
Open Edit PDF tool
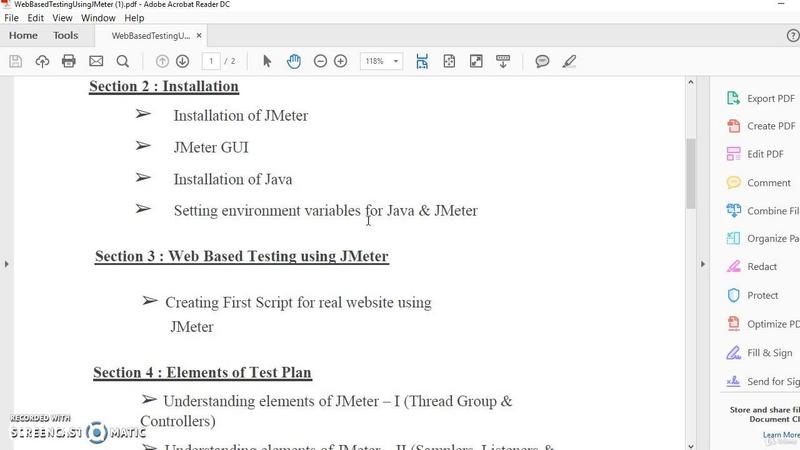pyautogui.click(x=755, y=154)
